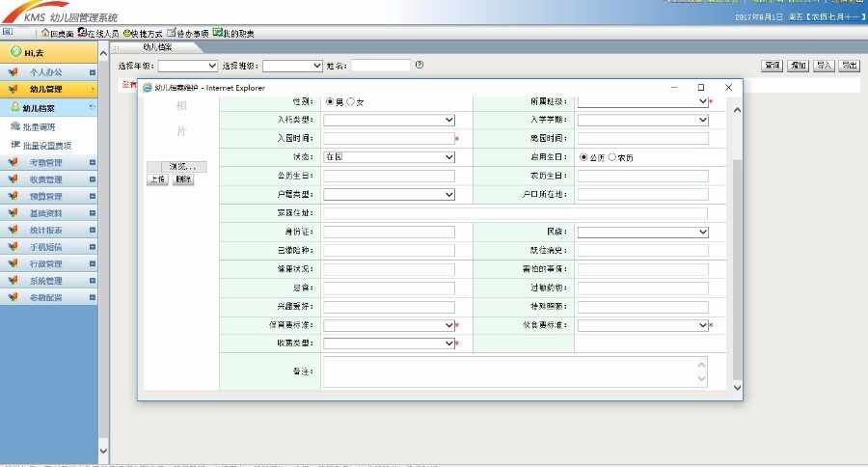Image resolution: width=868 pixels, height=467 pixels.
Task: Focus the 姓名 name search field
Action: coord(381,66)
